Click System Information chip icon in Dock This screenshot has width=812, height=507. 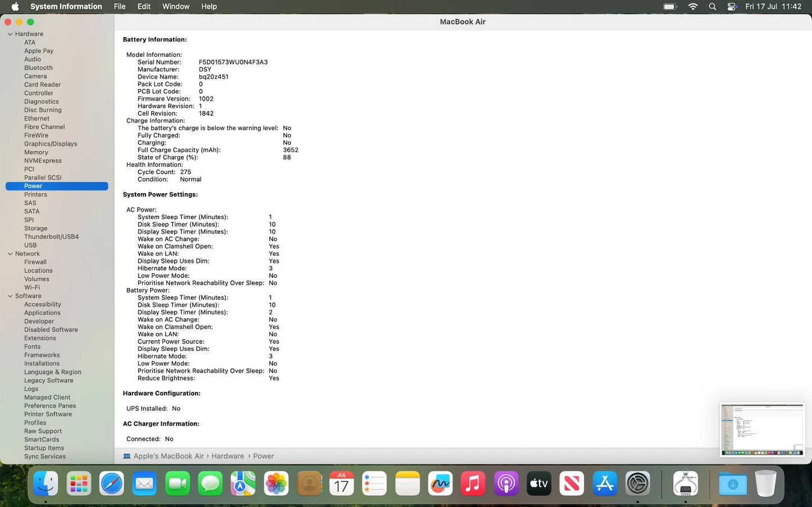[686, 483]
